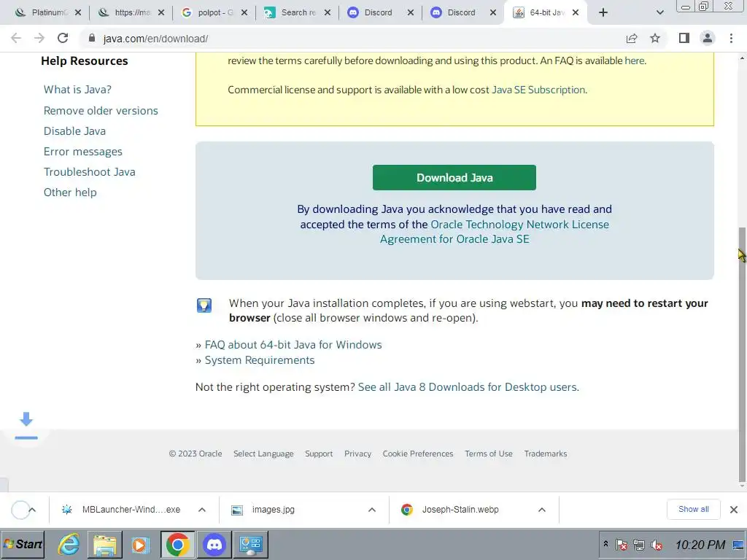Viewport: 747px width, 560px height.
Task: Bookmark this page with the star icon
Action: point(655,38)
